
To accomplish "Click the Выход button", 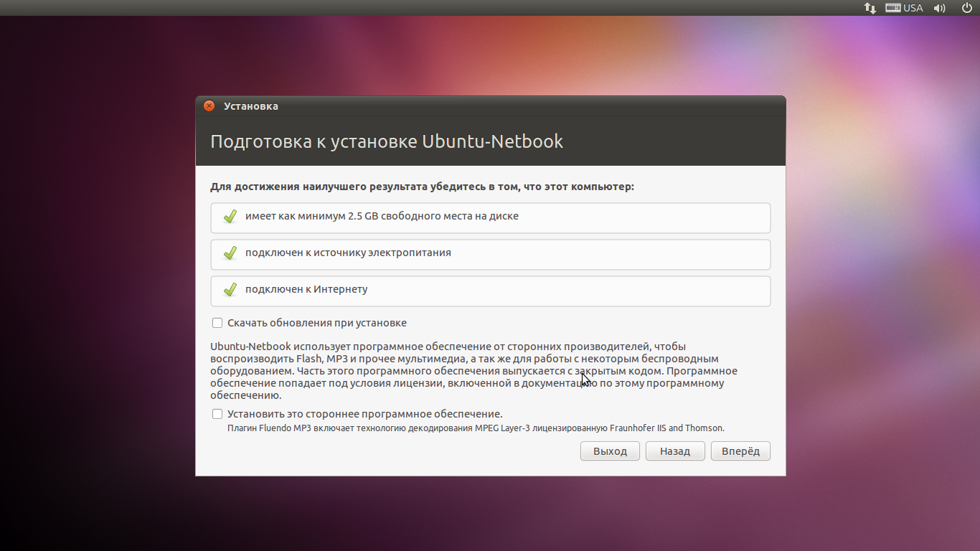I will click(x=610, y=451).
